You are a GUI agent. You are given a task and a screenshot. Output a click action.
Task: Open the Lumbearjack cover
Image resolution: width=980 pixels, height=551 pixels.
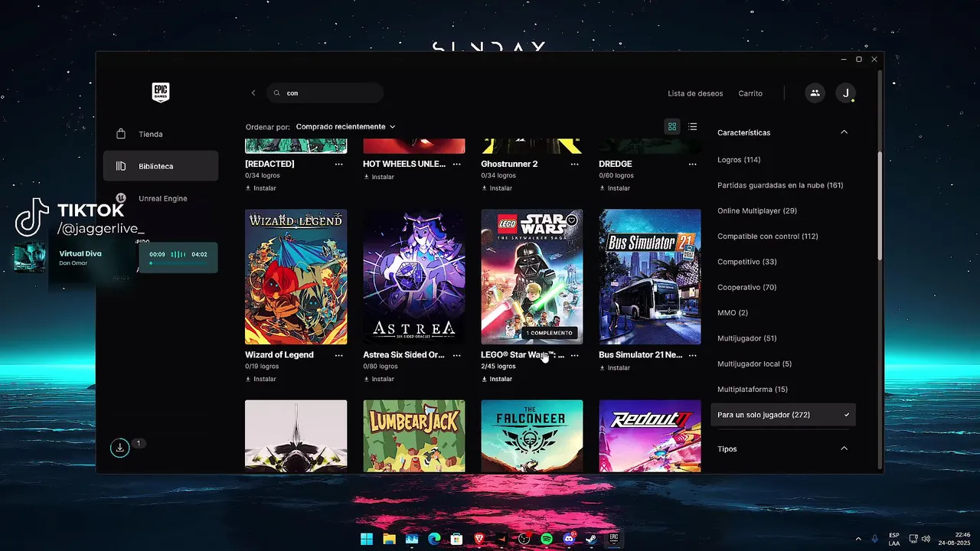414,435
